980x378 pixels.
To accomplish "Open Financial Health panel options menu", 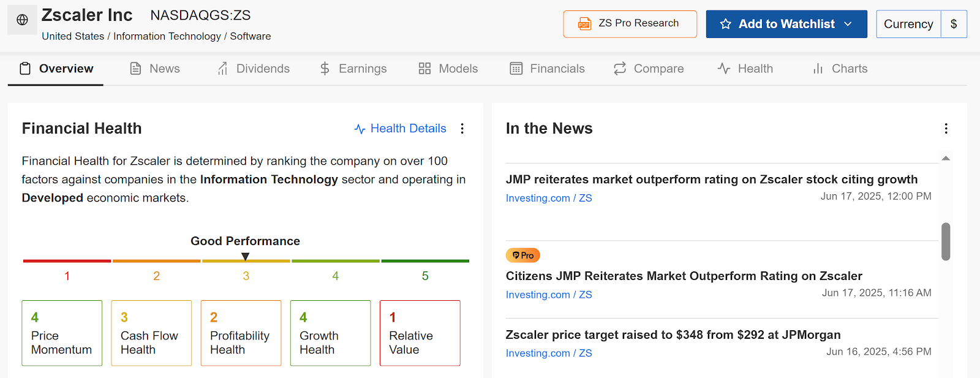I will 462,129.
